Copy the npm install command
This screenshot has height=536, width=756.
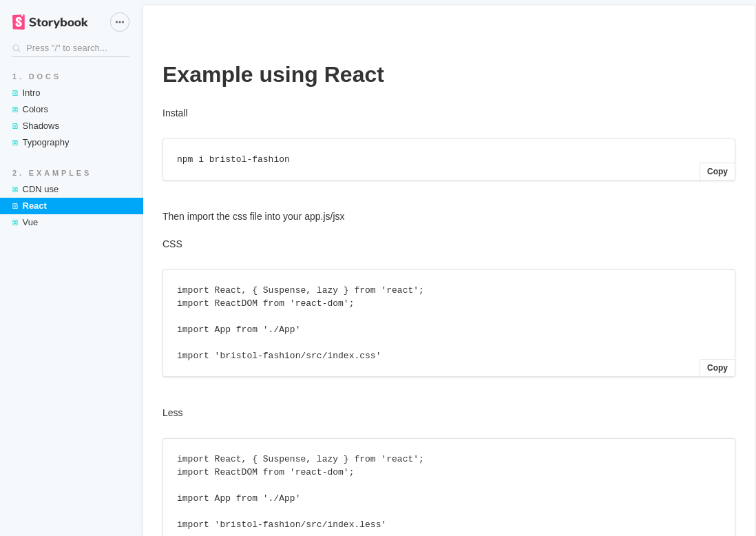[x=717, y=172]
